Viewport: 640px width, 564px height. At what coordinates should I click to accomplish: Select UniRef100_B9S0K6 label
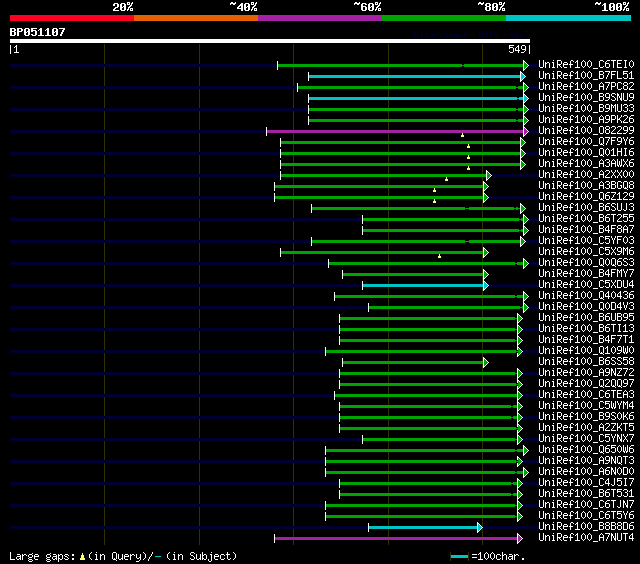(x=586, y=417)
